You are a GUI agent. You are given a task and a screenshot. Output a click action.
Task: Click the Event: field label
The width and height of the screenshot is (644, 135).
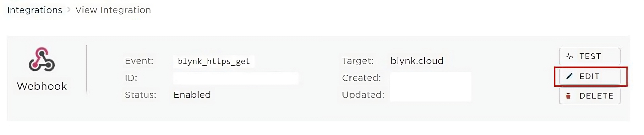tap(139, 61)
